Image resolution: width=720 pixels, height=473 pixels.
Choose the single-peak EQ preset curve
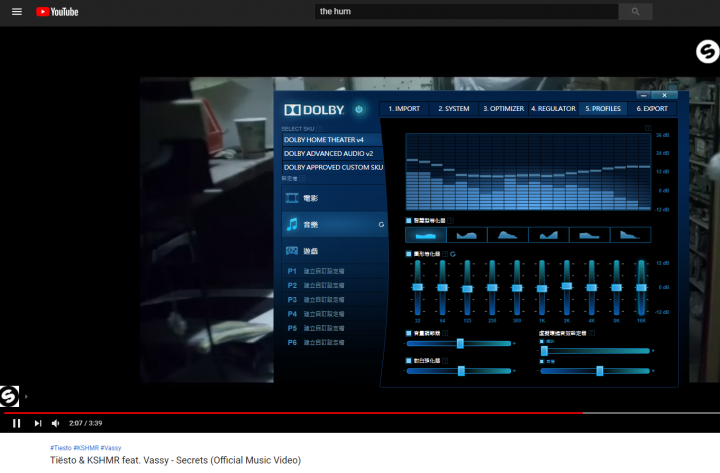coord(507,235)
